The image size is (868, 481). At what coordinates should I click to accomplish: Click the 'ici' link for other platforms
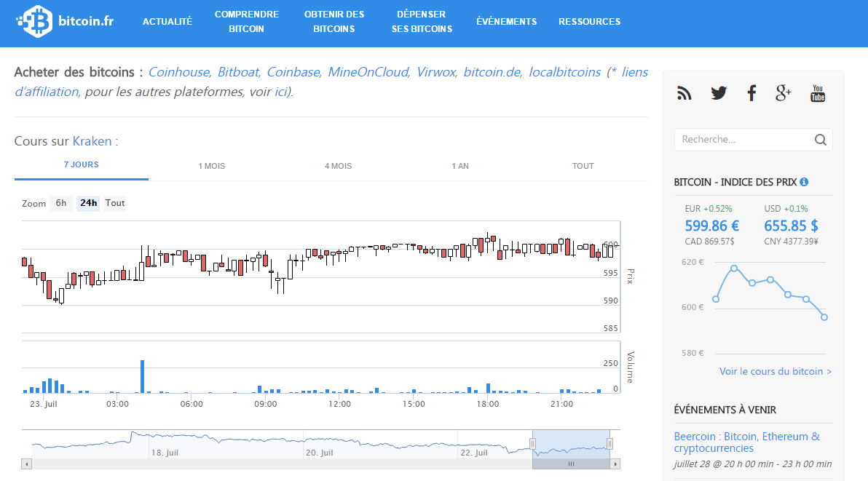click(281, 92)
